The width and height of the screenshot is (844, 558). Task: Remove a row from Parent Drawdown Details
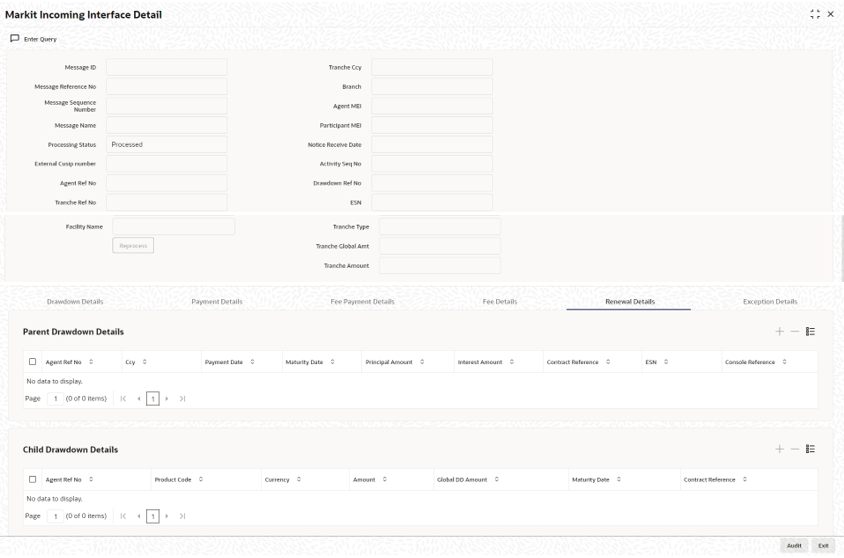pyautogui.click(x=794, y=331)
